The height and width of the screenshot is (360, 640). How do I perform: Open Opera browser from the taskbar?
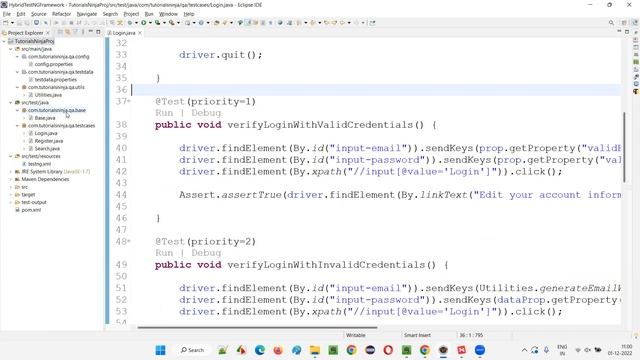388,350
